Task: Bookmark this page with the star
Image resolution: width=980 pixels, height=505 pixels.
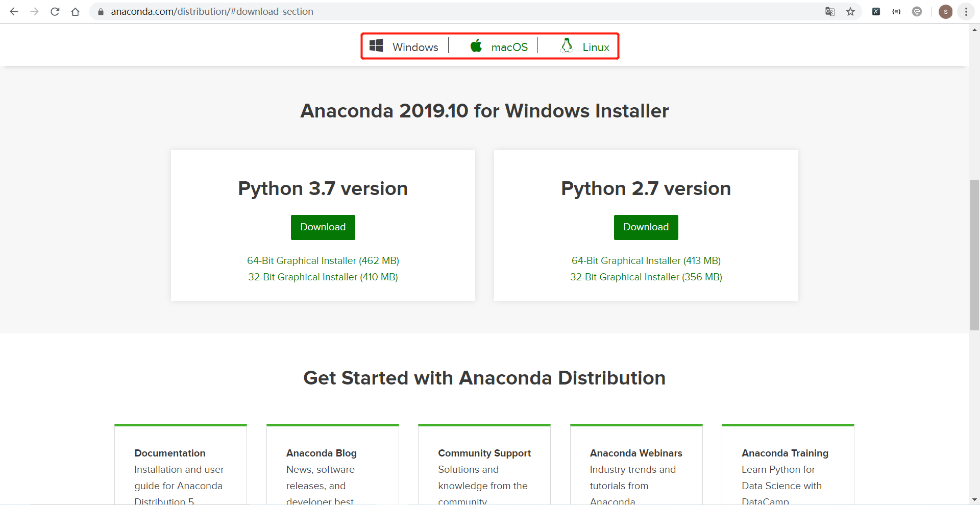Action: click(850, 12)
